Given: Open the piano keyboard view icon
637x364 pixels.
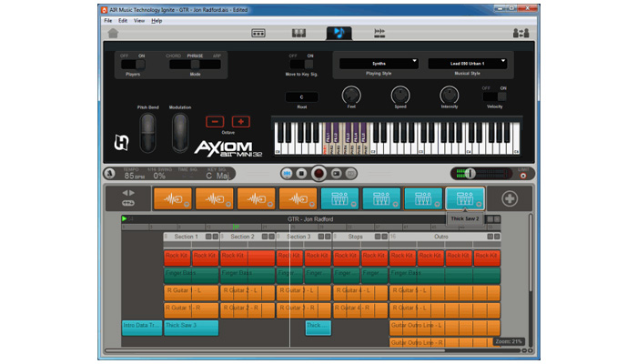Looking at the screenshot, I should pyautogui.click(x=298, y=34).
